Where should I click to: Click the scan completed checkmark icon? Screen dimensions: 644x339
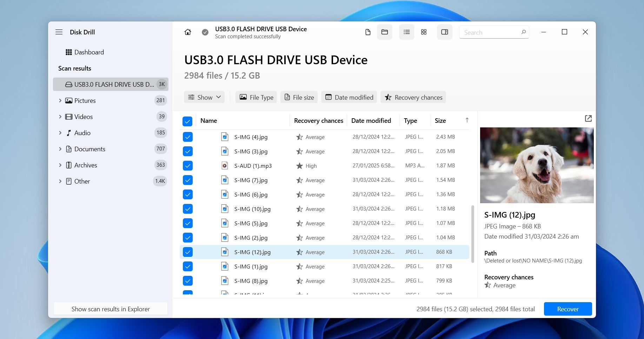pos(205,32)
